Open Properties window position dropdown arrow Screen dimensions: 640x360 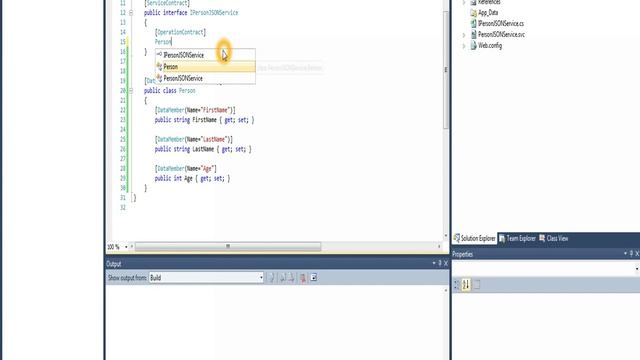[x=625, y=254]
